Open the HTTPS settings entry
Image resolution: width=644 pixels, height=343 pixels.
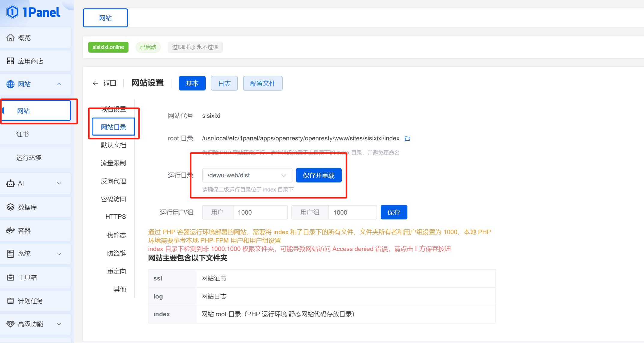coord(115,216)
